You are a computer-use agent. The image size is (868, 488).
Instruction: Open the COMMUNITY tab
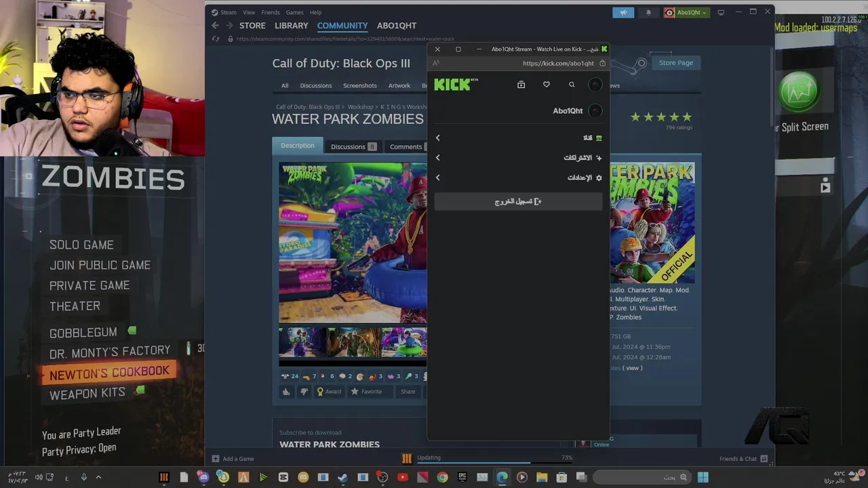click(x=342, y=26)
